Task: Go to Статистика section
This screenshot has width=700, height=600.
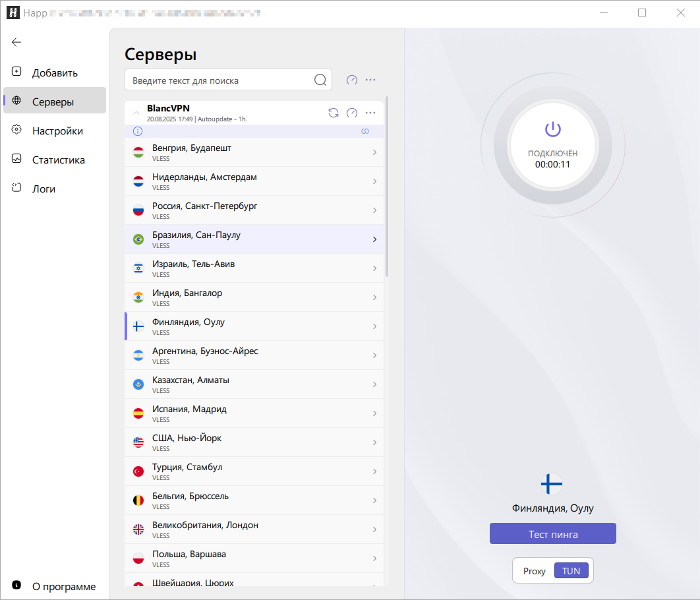Action: pyautogui.click(x=58, y=160)
